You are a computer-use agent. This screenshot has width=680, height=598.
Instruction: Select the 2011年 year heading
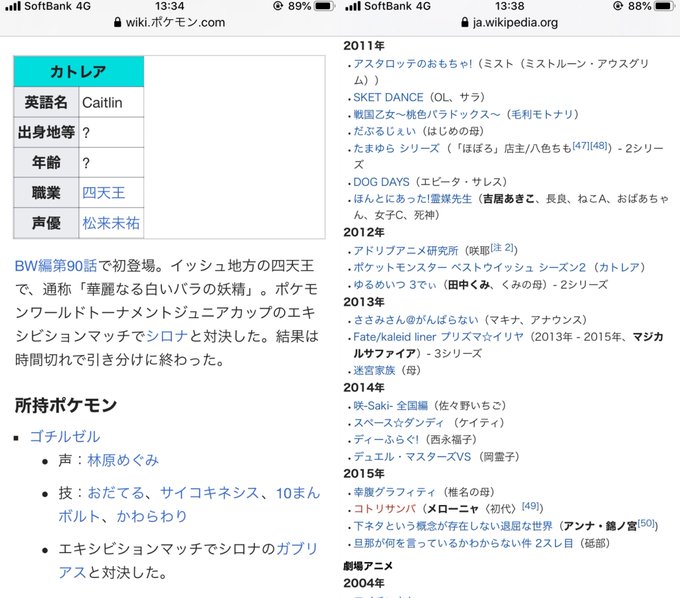pyautogui.click(x=364, y=46)
